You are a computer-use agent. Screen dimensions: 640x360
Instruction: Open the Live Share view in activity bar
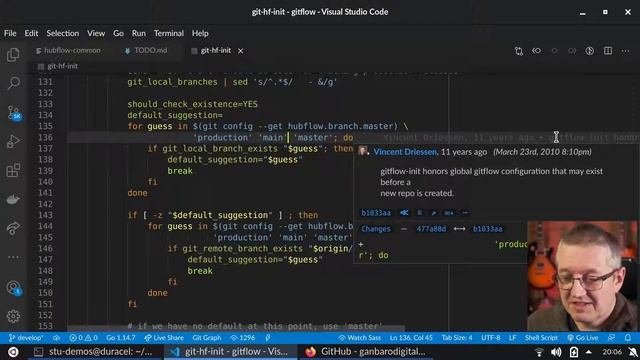click(13, 228)
